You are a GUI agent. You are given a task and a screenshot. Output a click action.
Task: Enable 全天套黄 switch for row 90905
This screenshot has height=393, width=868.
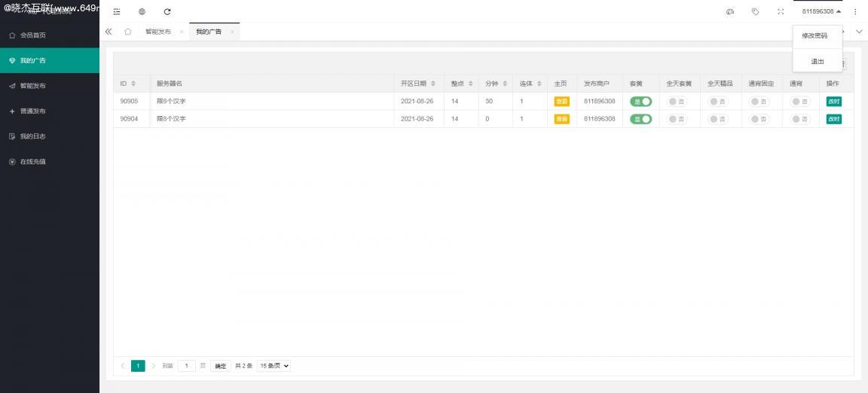[x=677, y=102]
